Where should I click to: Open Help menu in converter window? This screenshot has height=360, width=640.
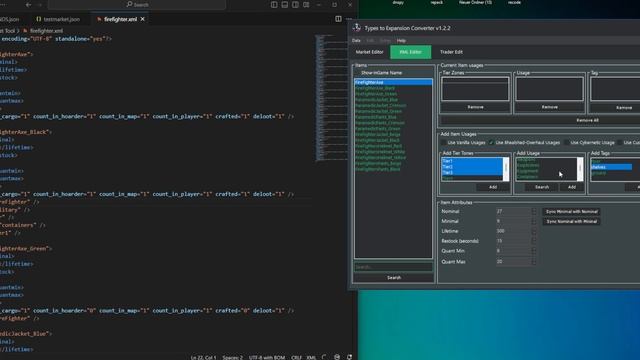point(401,40)
